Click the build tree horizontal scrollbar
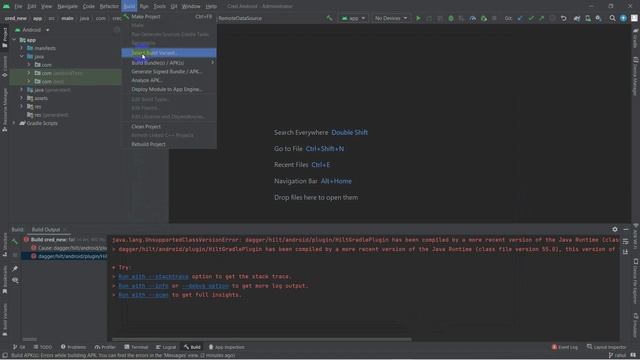Screen dimensions: 640x360 point(29,339)
